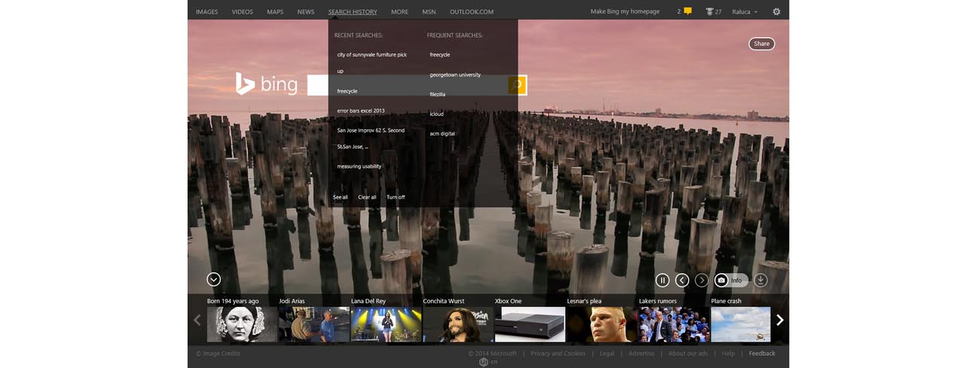Click Make Bing my homepage

point(625,12)
